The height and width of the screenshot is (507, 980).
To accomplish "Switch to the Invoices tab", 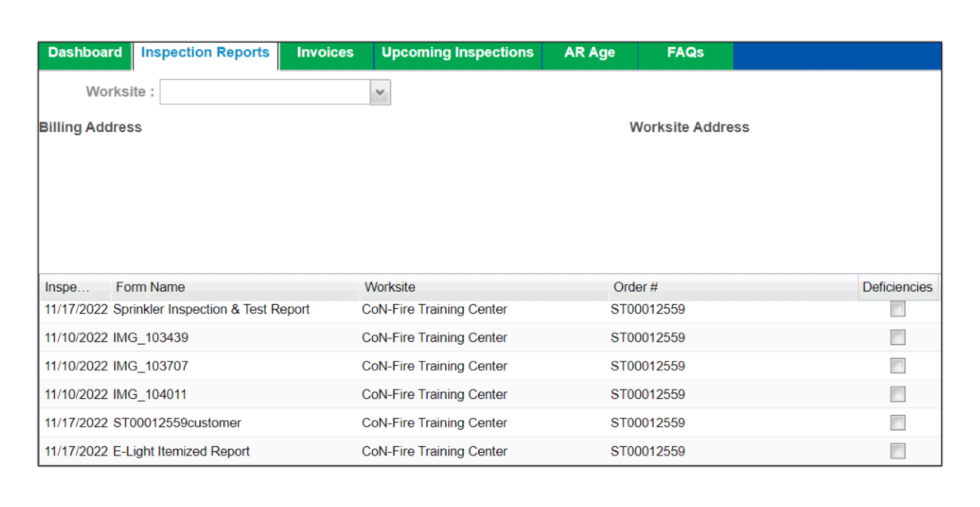I will (325, 53).
